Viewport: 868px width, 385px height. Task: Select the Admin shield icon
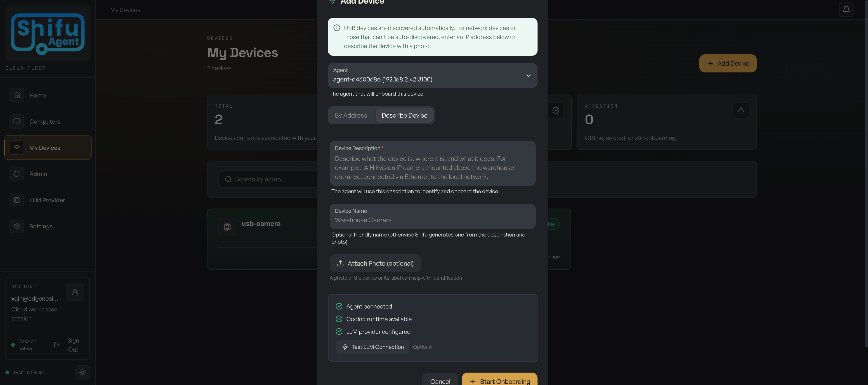tap(17, 174)
